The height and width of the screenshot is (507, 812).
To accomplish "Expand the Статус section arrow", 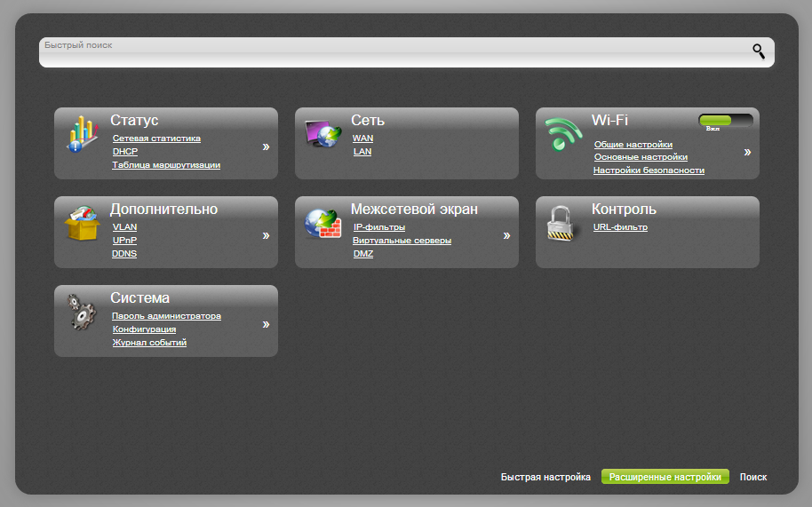I will point(266,147).
